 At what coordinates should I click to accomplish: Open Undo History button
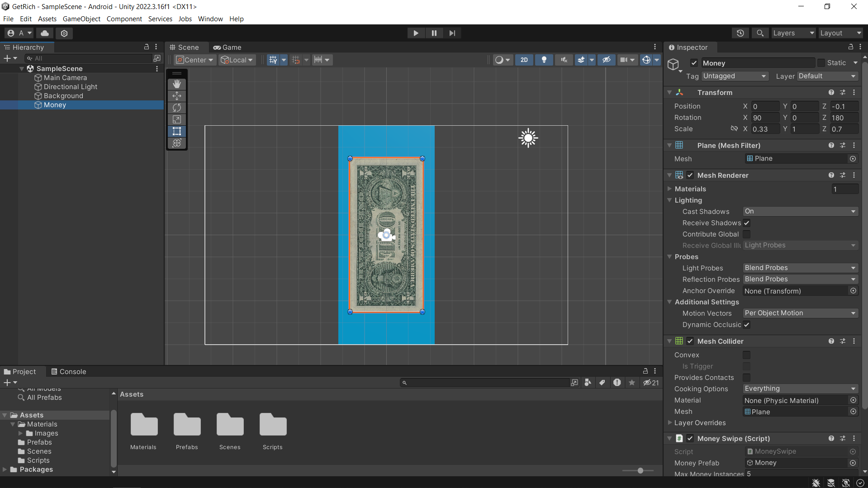(740, 33)
